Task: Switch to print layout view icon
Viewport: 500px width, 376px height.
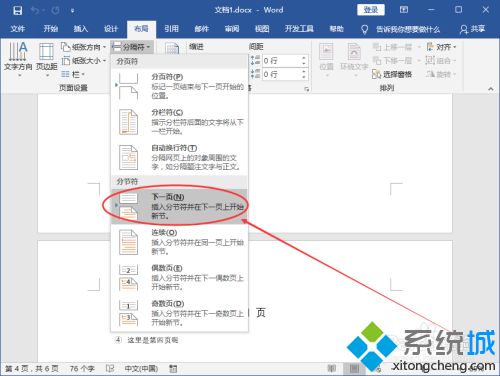Action: point(354,368)
